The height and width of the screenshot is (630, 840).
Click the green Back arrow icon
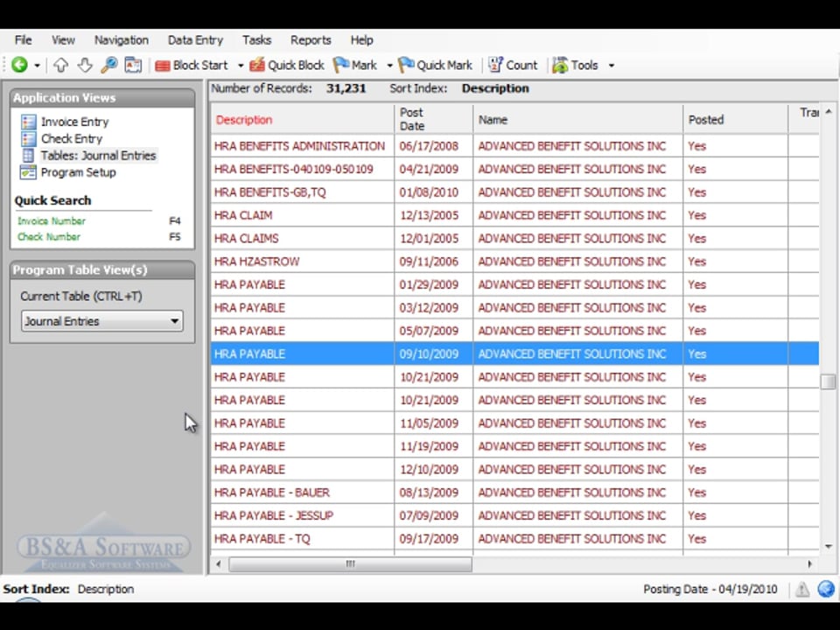(x=19, y=65)
